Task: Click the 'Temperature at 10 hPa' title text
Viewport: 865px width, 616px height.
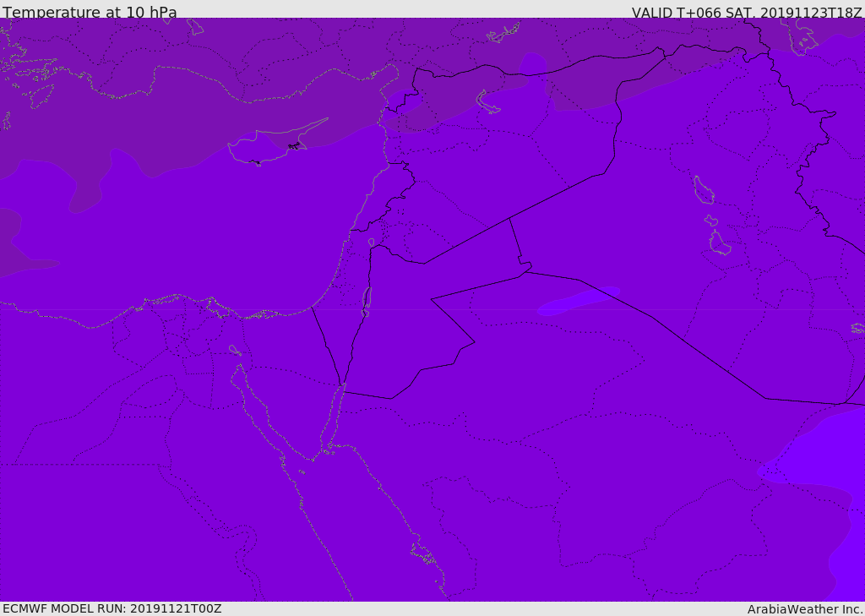Action: pos(90,12)
